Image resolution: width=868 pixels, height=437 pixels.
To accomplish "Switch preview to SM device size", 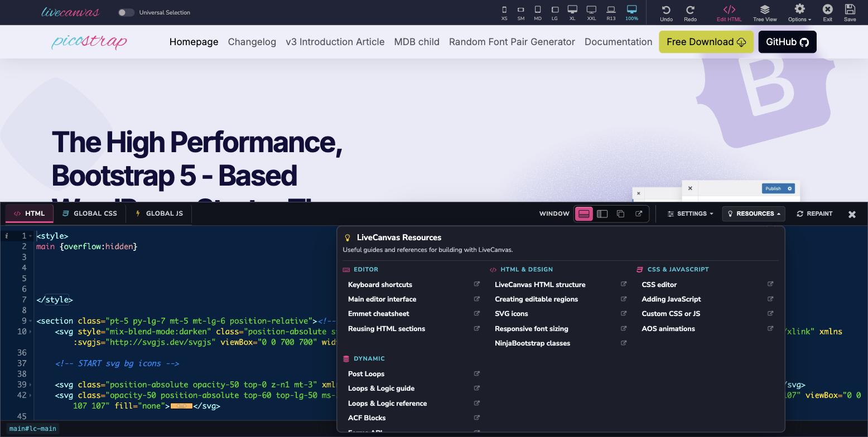I will pyautogui.click(x=521, y=13).
